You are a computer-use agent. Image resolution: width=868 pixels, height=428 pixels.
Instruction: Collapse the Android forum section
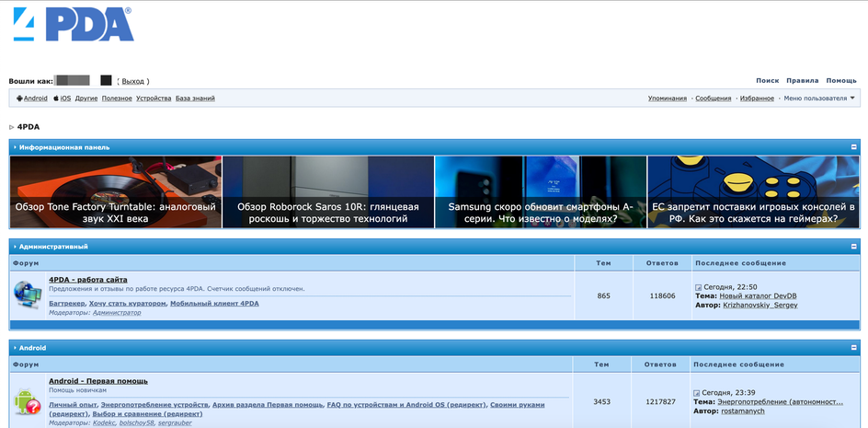pos(853,348)
